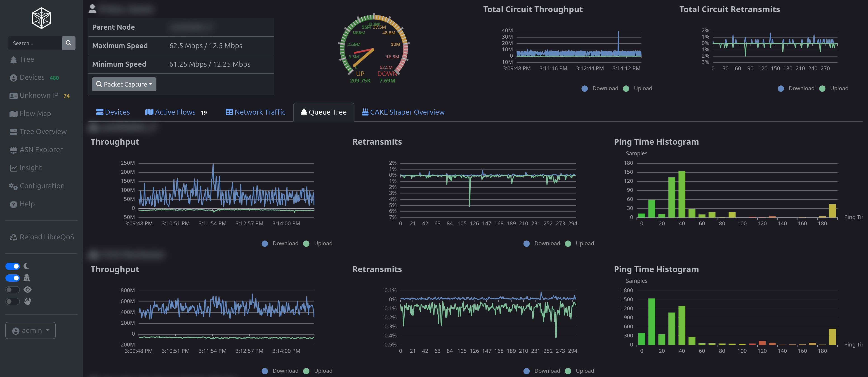Open Insight chart icon in sidebar
The height and width of the screenshot is (377, 868).
(14, 168)
